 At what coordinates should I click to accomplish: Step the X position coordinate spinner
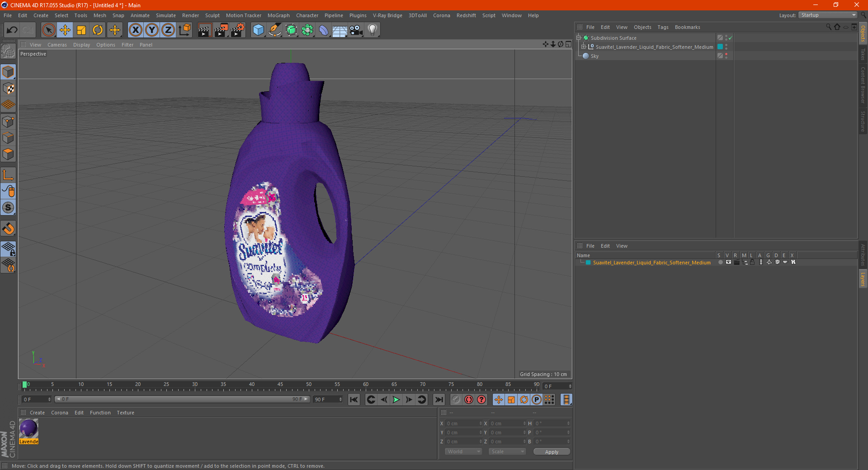click(x=481, y=423)
